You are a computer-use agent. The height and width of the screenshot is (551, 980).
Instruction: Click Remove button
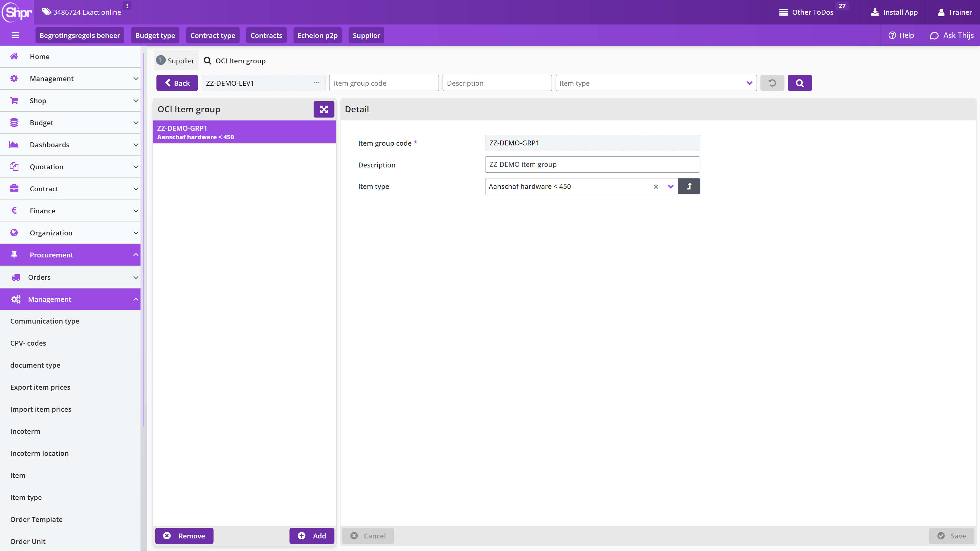tap(184, 536)
